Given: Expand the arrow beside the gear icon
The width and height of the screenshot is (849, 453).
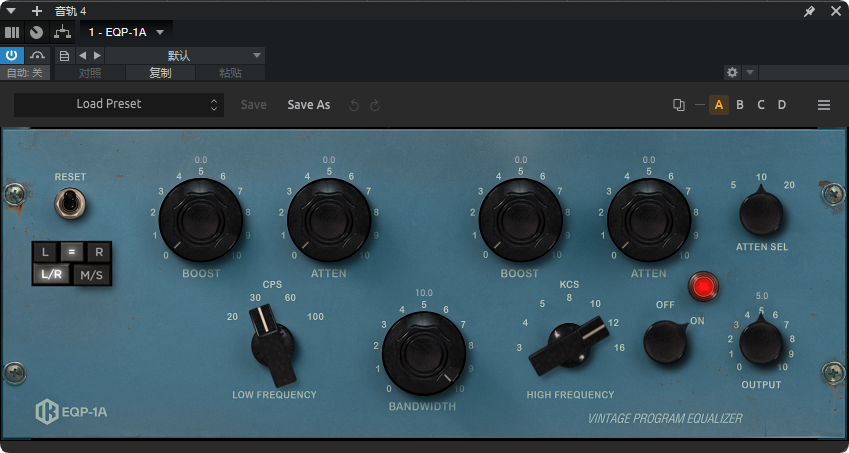Looking at the screenshot, I should (x=750, y=73).
